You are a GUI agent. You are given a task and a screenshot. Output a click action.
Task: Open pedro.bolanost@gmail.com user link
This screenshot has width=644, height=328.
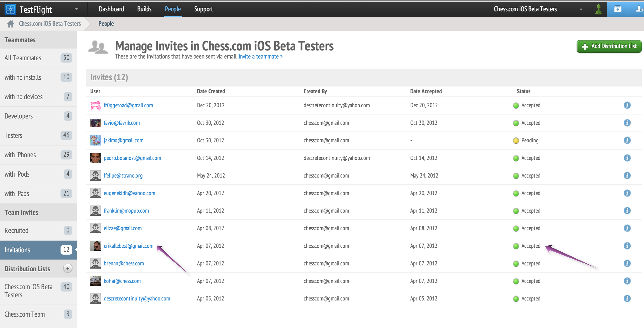coord(132,158)
